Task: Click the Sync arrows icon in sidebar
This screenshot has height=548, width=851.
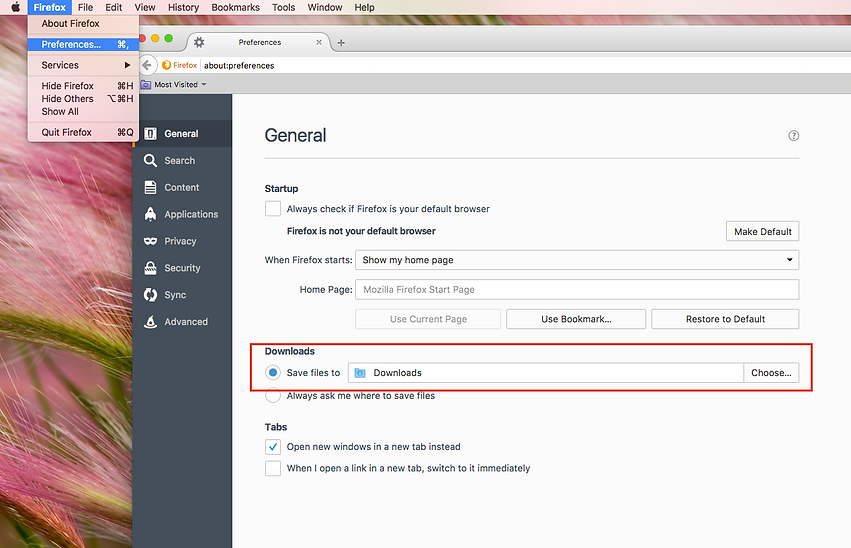Action: coord(150,295)
